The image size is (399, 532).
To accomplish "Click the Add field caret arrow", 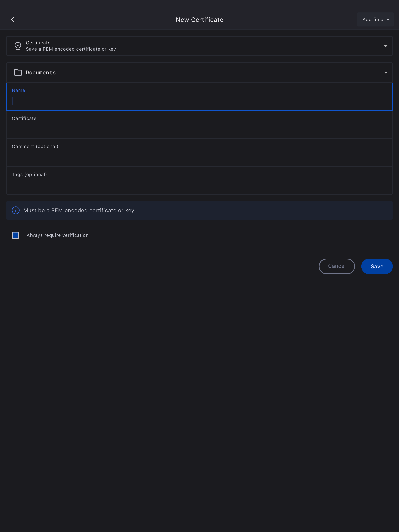I will click(x=388, y=20).
